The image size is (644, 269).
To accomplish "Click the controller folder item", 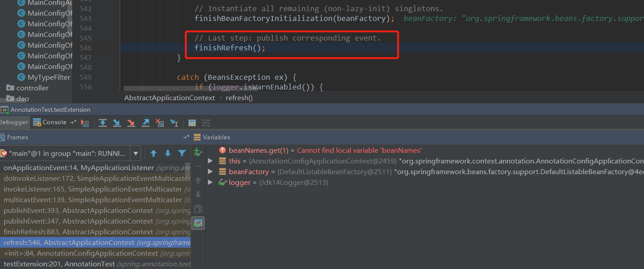I will (x=28, y=88).
